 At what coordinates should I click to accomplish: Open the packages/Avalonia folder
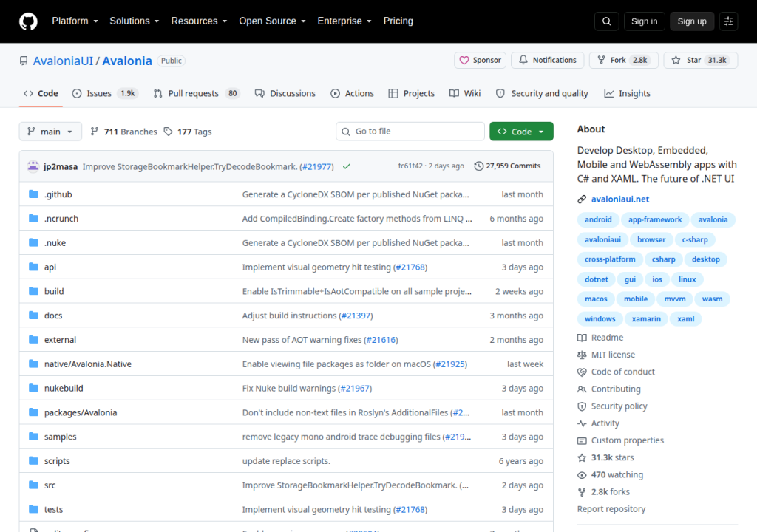click(81, 412)
